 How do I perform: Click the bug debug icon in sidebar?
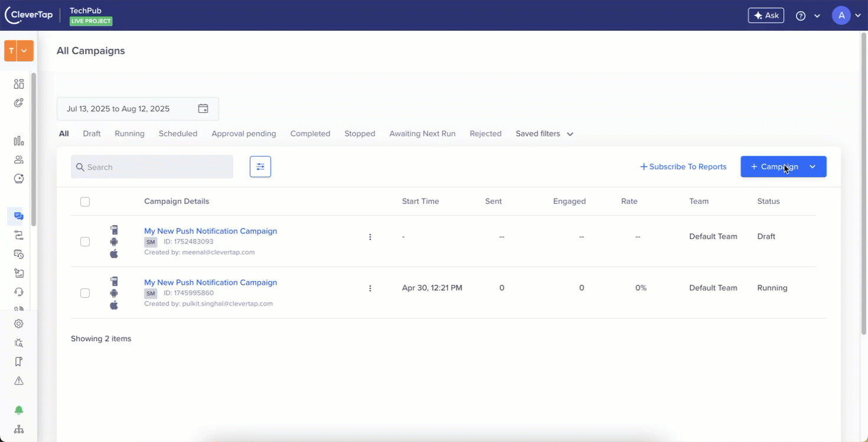[x=19, y=343]
